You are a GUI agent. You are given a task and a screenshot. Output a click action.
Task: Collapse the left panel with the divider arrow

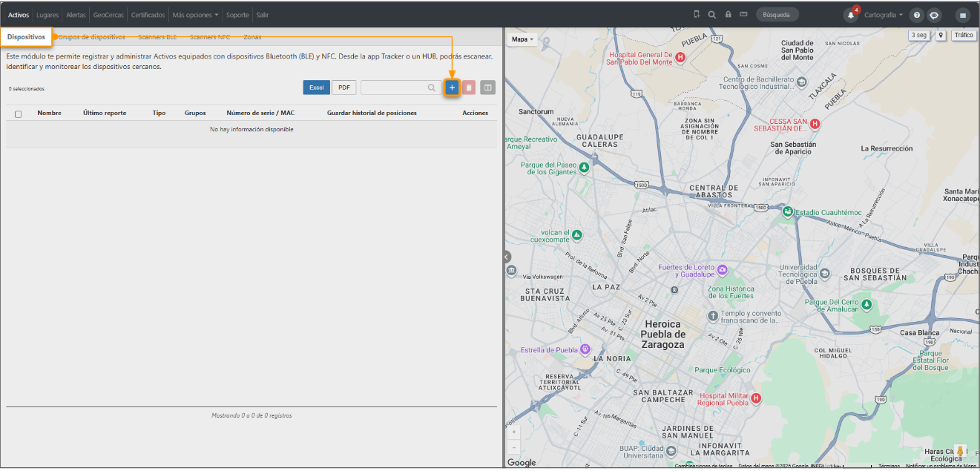tap(507, 257)
